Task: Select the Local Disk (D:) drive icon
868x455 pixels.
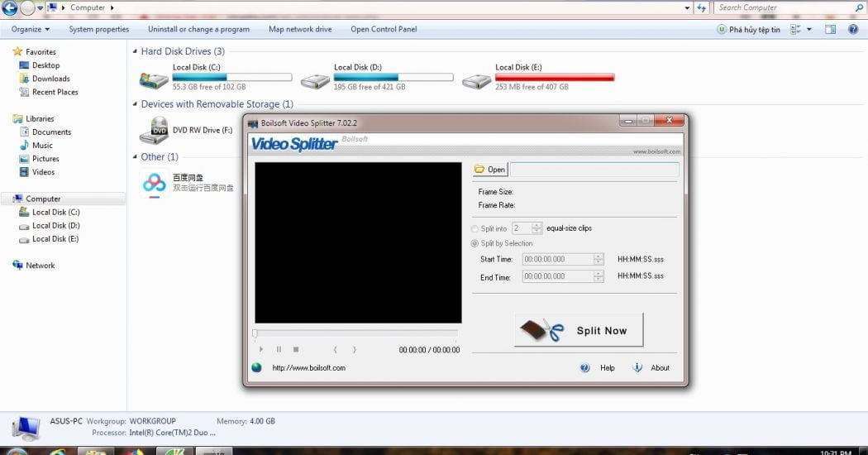Action: coord(315,81)
